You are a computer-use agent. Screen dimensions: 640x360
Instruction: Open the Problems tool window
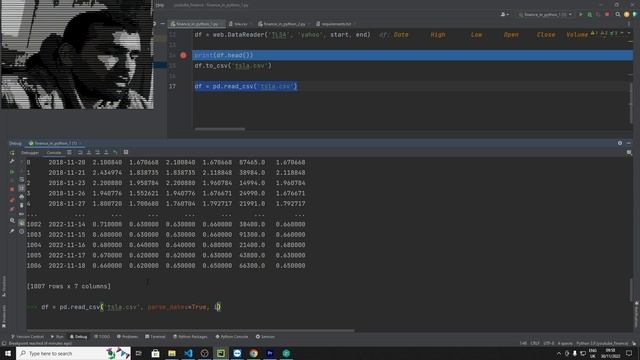click(127, 337)
